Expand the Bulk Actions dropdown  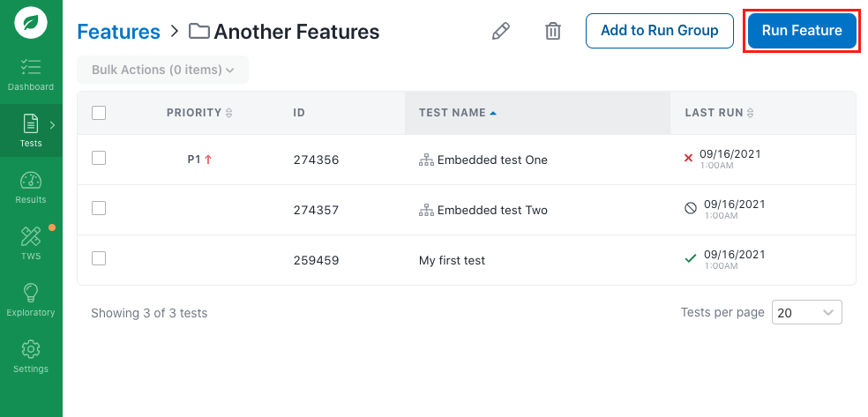[x=162, y=70]
